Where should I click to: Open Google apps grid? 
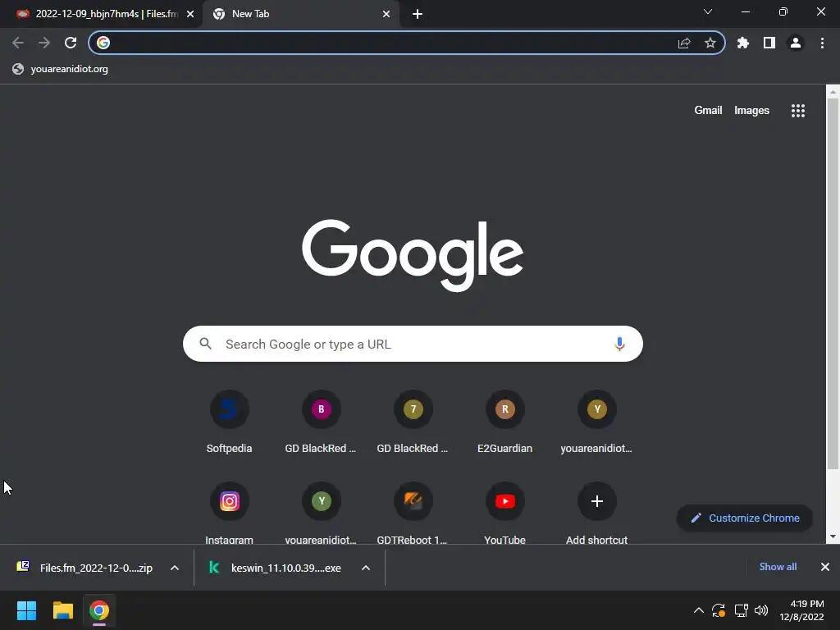(x=798, y=111)
